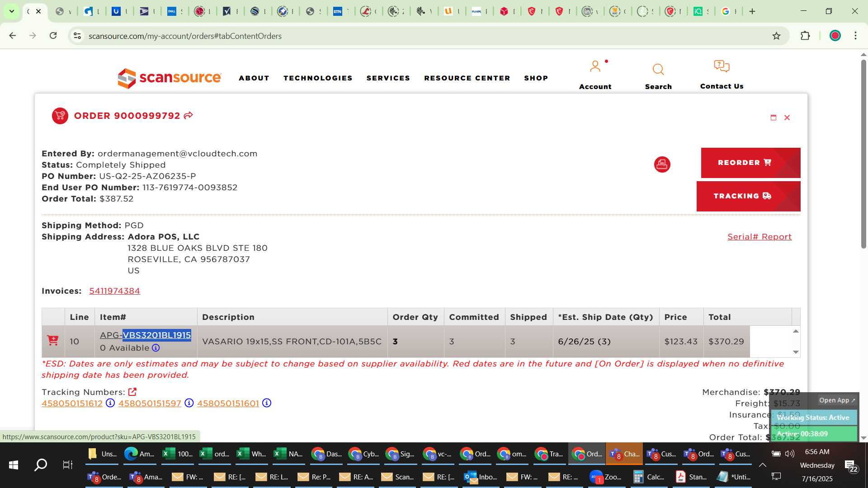Open Serial# Report link
Screen dimensions: 868x488
point(759,237)
